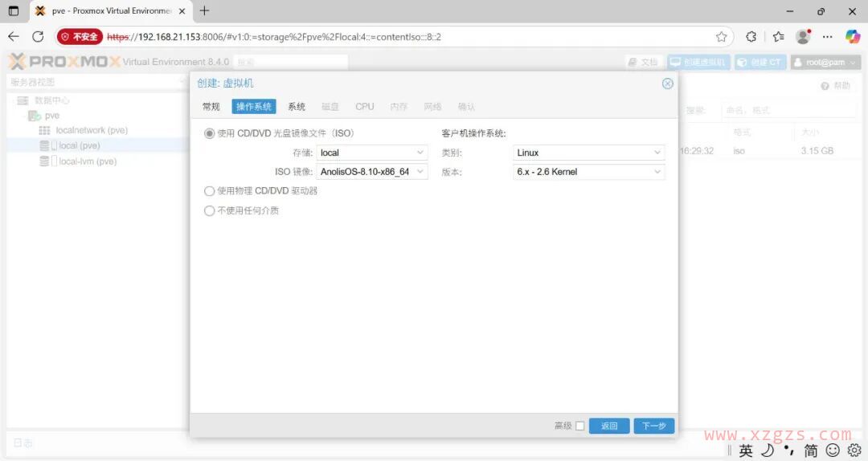Image resolution: width=868 pixels, height=461 pixels.
Task: Close the Create VM dialog
Action: (x=668, y=84)
